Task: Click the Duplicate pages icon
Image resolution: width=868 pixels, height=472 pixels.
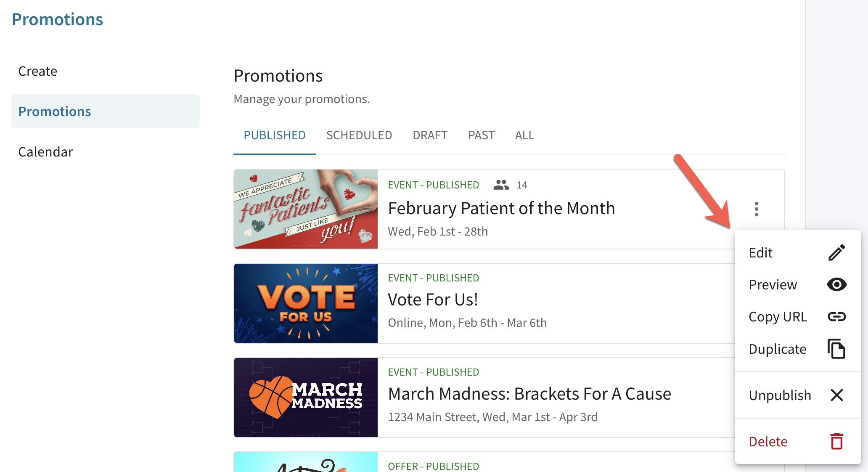Action: (x=836, y=349)
